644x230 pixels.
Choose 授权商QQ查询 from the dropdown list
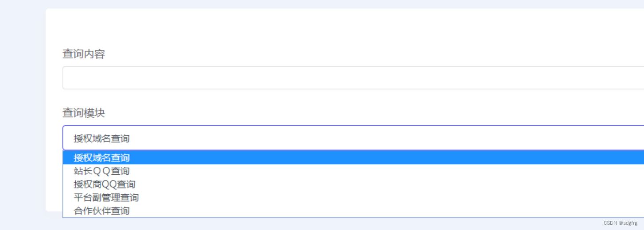tap(105, 184)
